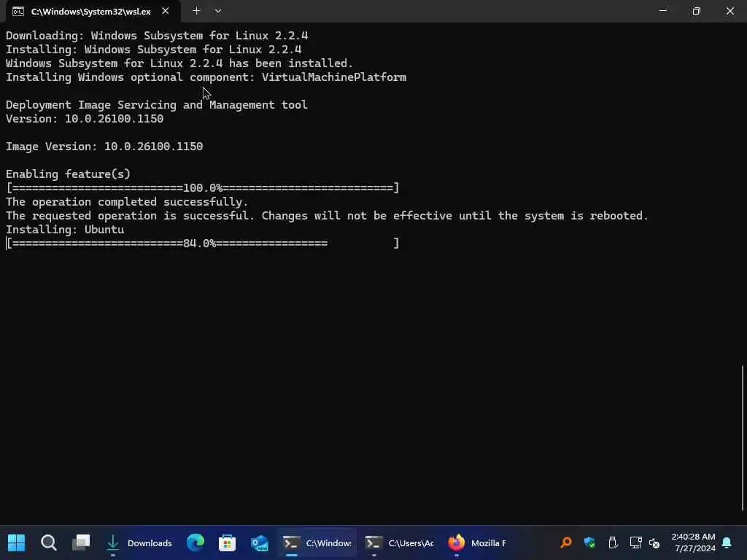Click the reboot-required message line
Screen dimensions: 747x560
pyautogui.click(x=327, y=216)
